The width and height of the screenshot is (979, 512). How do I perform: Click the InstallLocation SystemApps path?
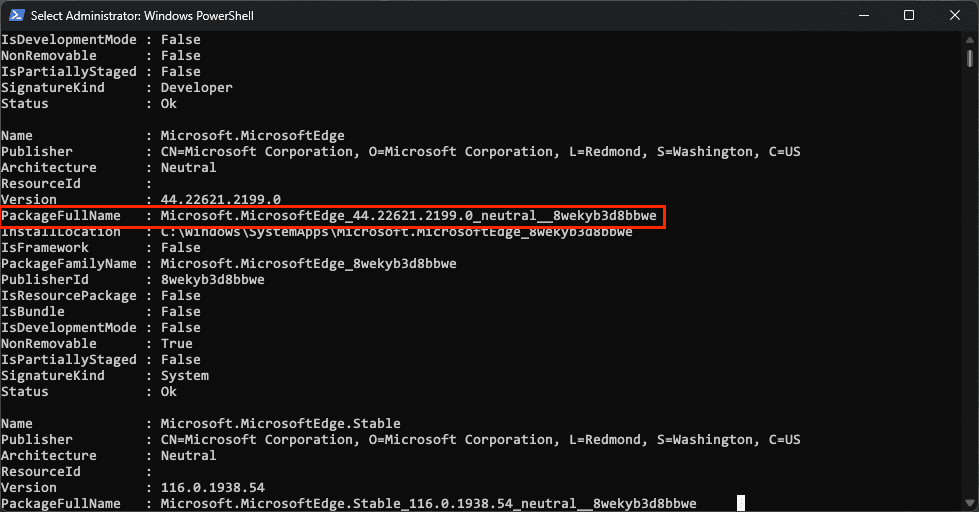pyautogui.click(x=396, y=232)
